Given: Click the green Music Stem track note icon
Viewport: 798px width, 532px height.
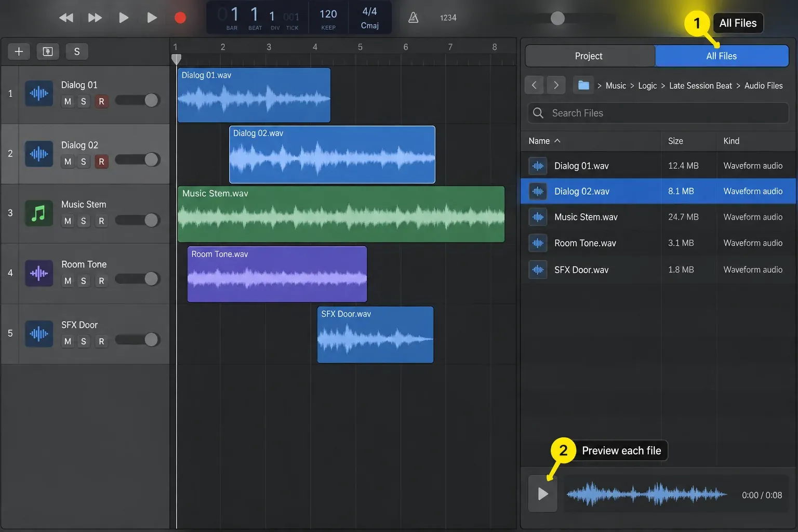Looking at the screenshot, I should (x=39, y=213).
